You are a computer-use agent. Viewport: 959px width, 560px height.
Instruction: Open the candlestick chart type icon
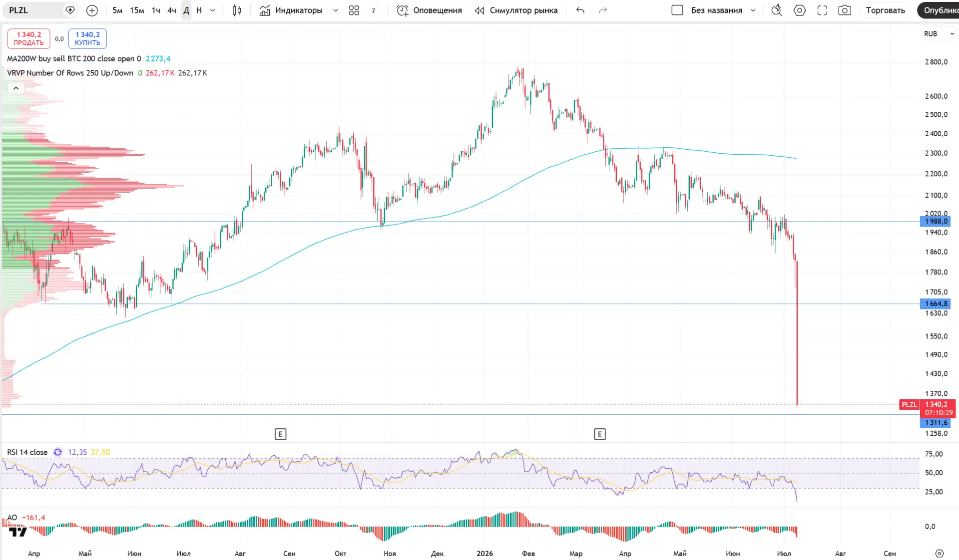point(237,10)
